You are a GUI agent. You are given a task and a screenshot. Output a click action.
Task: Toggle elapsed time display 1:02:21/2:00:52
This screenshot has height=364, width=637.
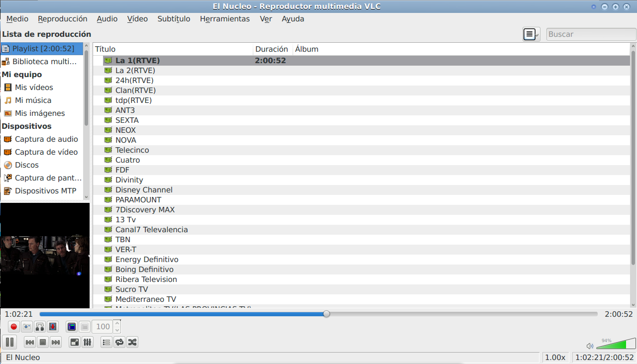(x=605, y=358)
